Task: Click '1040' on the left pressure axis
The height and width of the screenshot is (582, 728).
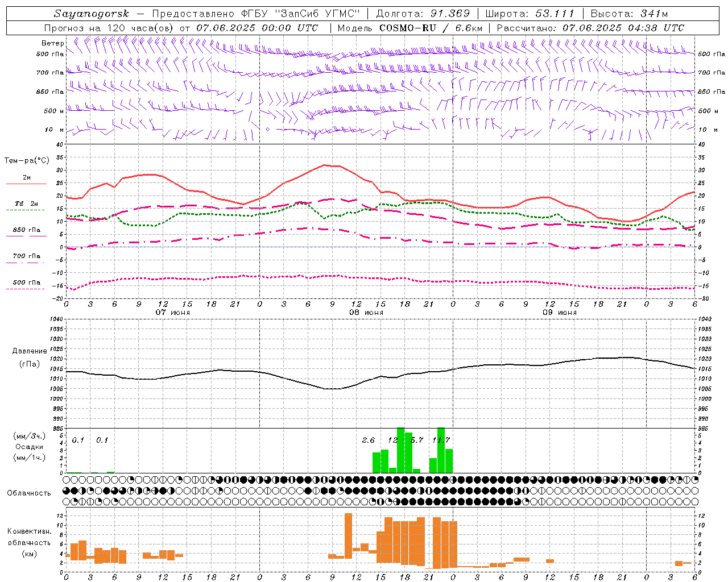Action: [56, 319]
